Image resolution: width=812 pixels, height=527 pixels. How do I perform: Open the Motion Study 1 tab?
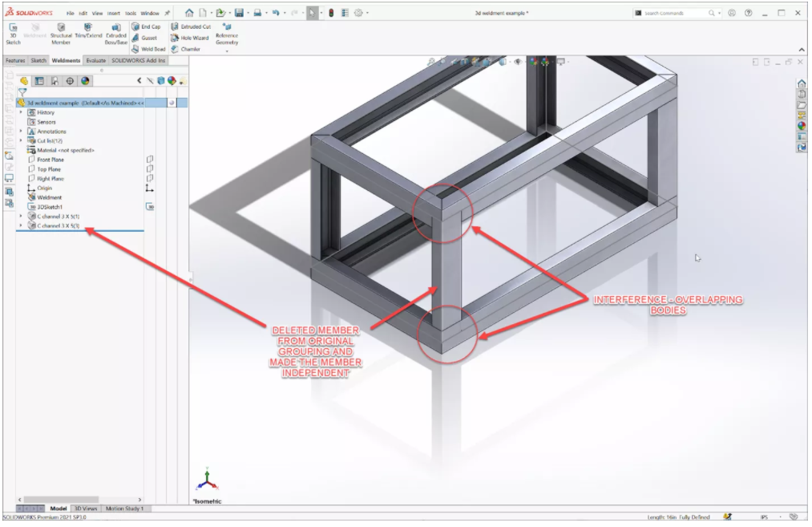tap(125, 509)
